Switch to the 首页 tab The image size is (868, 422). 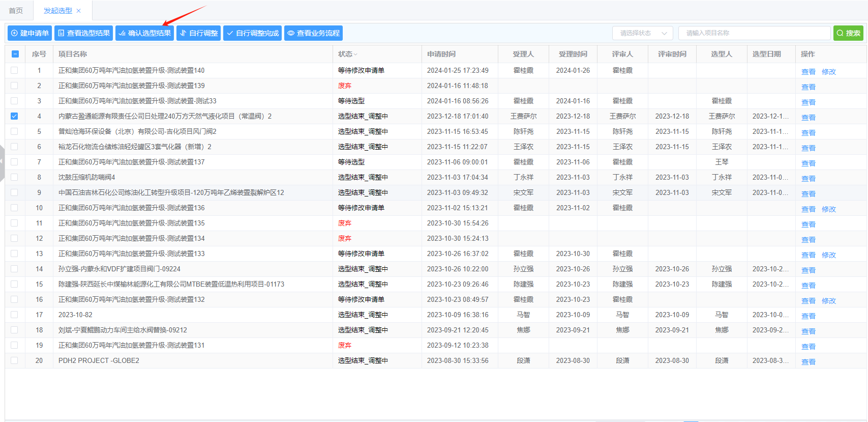pos(16,11)
